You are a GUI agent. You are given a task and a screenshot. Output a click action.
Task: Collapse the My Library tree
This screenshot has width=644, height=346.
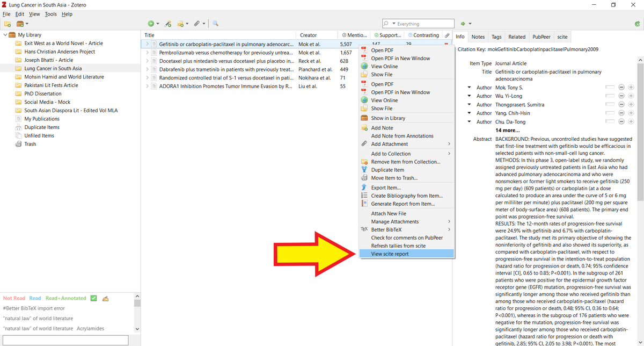click(x=5, y=35)
